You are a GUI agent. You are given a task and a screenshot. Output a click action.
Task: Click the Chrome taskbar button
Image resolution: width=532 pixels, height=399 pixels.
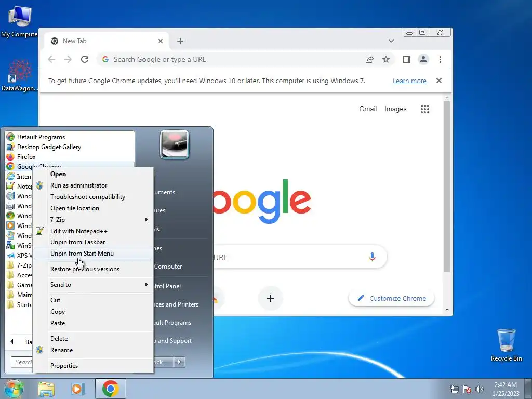click(x=110, y=389)
